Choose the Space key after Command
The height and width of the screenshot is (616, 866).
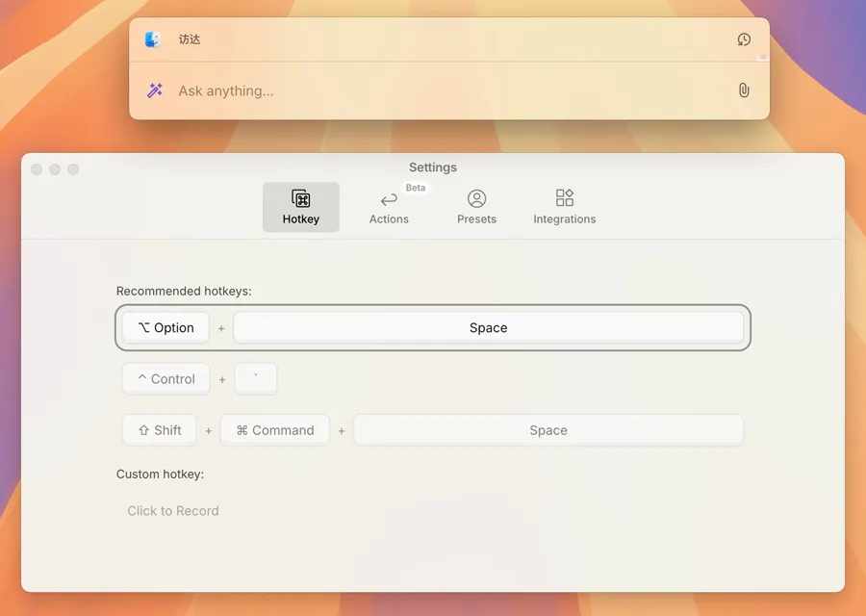tap(548, 430)
